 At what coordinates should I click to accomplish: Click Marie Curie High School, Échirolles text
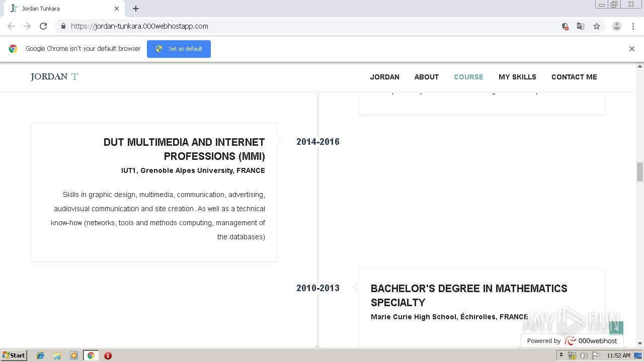point(450,317)
